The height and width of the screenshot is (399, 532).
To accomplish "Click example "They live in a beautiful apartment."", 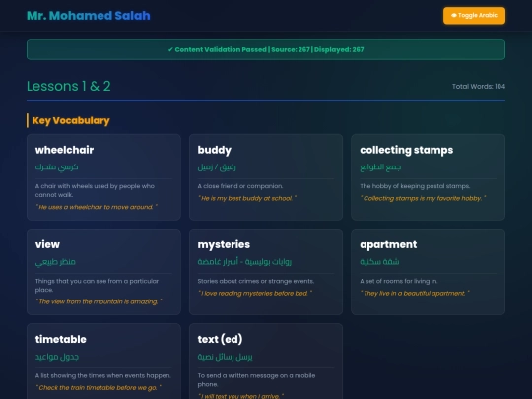I will [415, 293].
